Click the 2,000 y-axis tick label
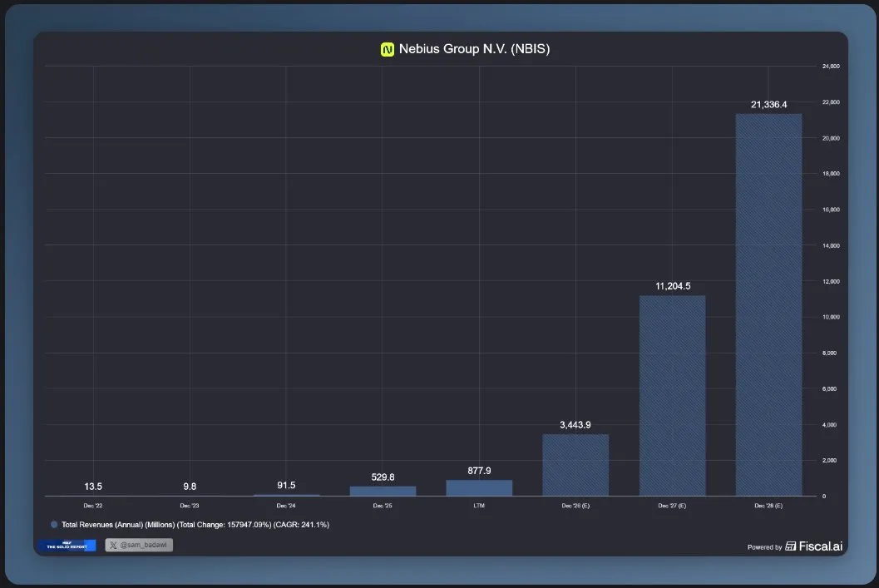879x588 pixels. coord(829,460)
